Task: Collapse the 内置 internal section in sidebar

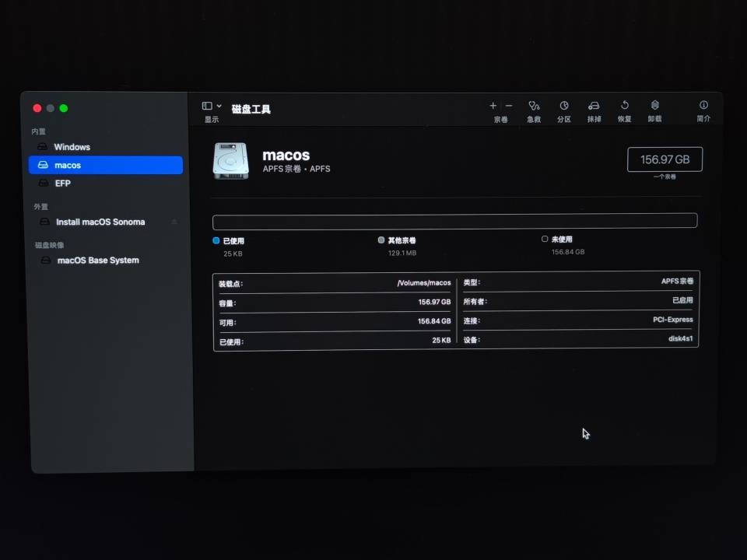Action: [38, 131]
